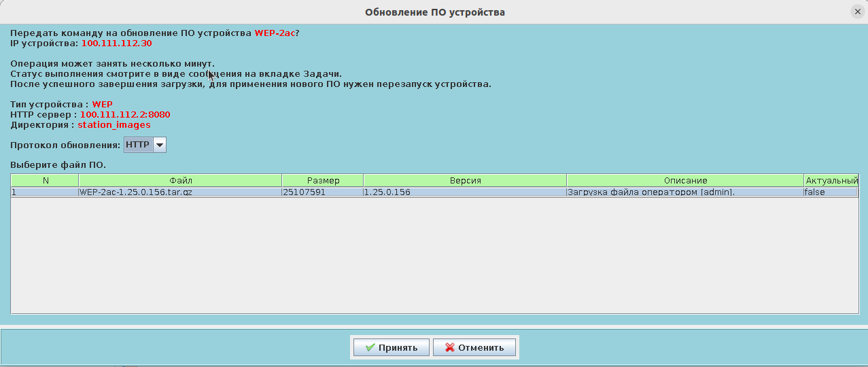Image resolution: width=868 pixels, height=367 pixels.
Task: Click the station_images directory text
Action: (114, 125)
